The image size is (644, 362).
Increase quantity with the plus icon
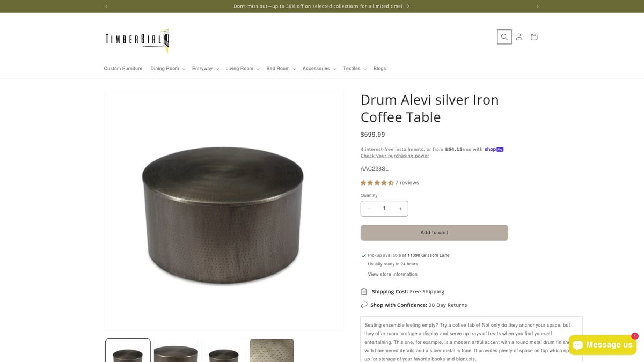coord(400,209)
